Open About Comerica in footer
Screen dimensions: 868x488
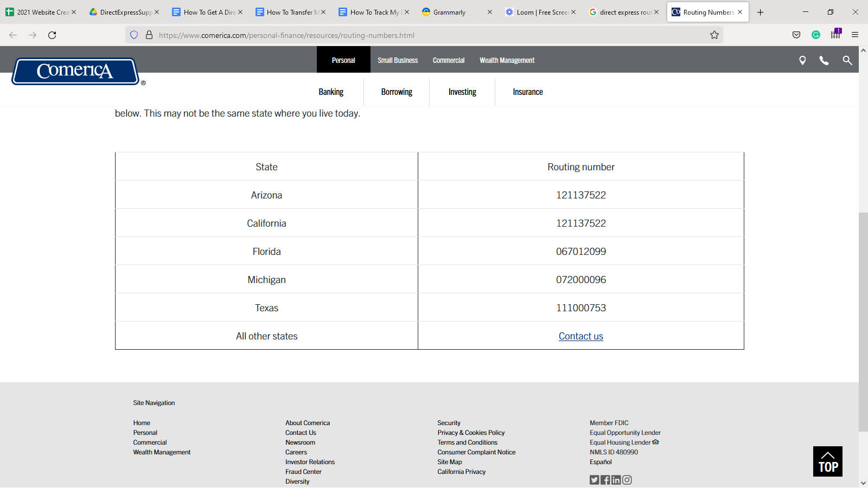tap(308, 423)
